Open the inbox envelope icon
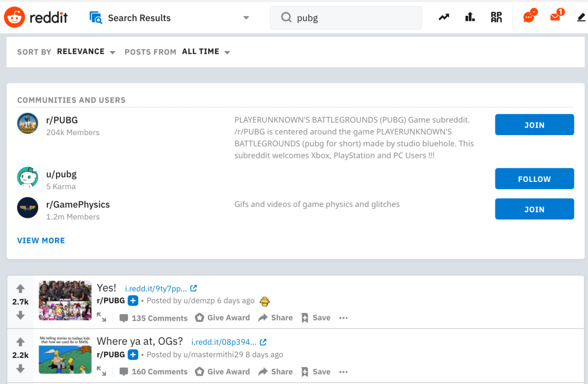The image size is (588, 384). click(x=557, y=16)
